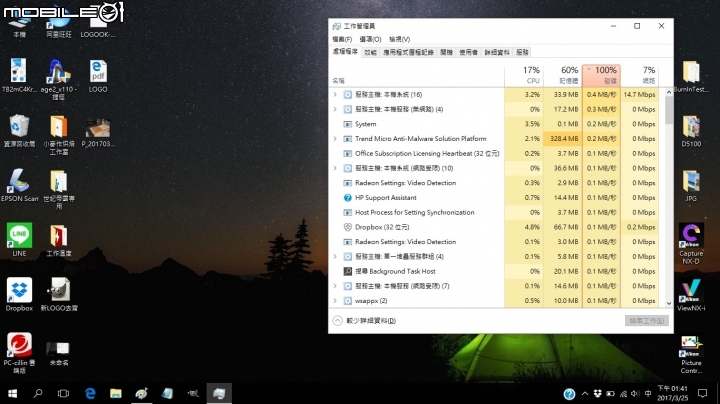Switch to the second Task Manager tab
Viewport: 720px width, 404px height.
click(371, 52)
